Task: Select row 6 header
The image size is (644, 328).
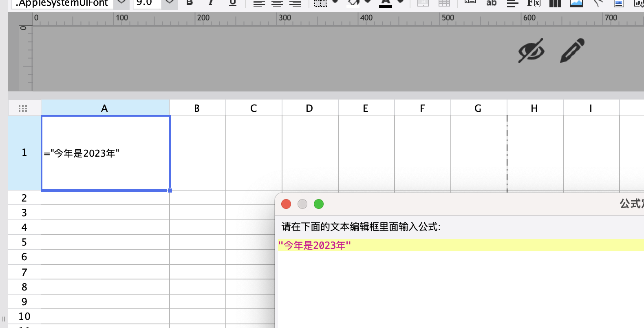Action: pyautogui.click(x=24, y=257)
